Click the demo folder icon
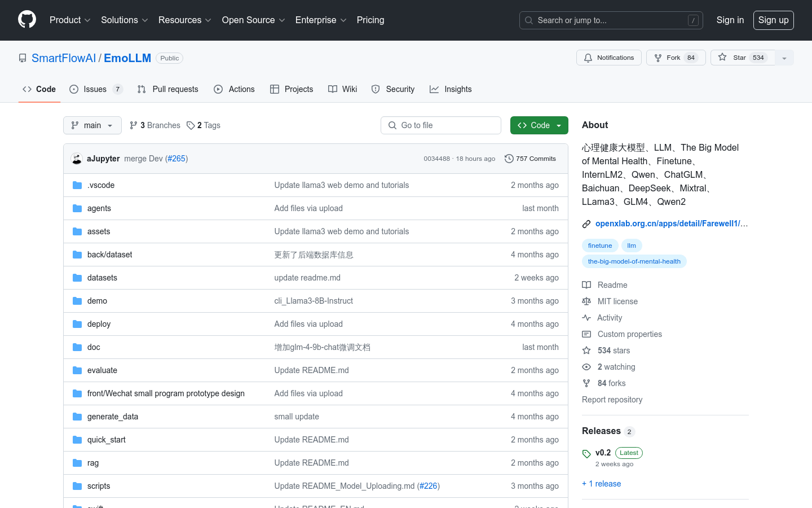This screenshot has height=508, width=812. (77, 301)
